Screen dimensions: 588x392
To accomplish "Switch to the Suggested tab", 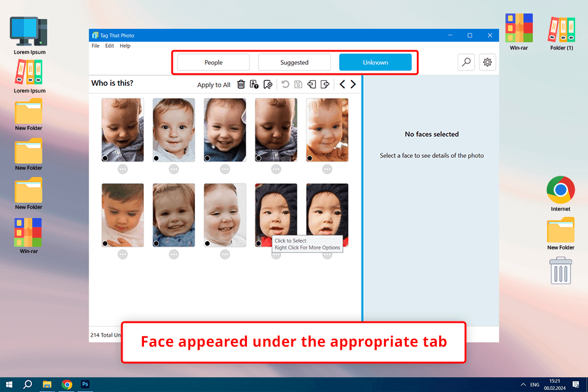I will (295, 62).
